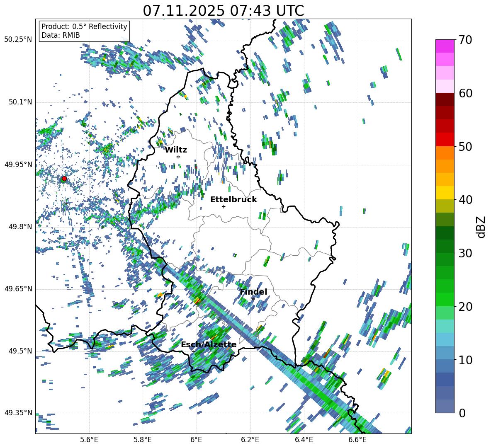This screenshot has width=491, height=448.
Task: Click the 50.25°N latitude label
Action: click(18, 40)
